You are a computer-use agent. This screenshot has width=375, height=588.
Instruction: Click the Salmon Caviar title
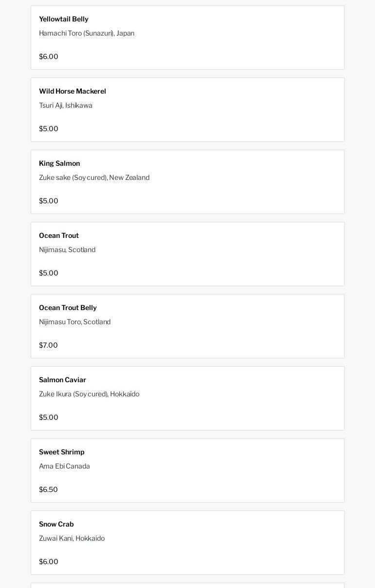(x=62, y=380)
